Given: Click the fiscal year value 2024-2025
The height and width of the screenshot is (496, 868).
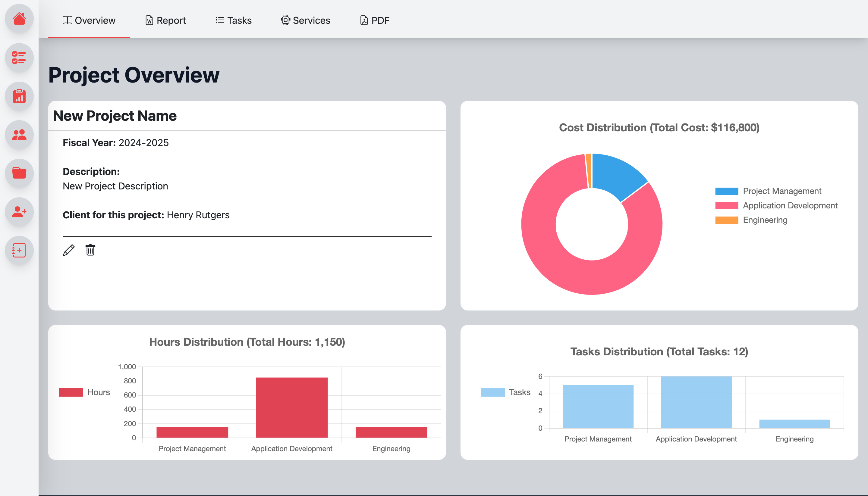Looking at the screenshot, I should [143, 143].
